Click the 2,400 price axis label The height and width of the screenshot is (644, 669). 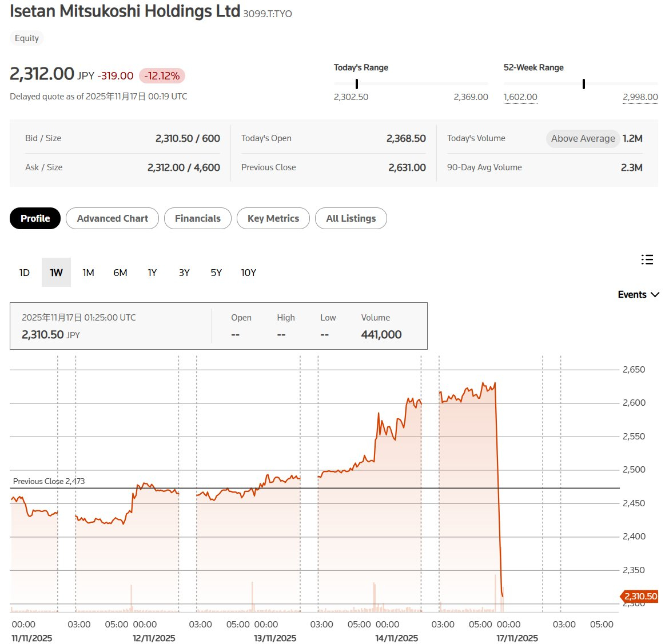[634, 537]
